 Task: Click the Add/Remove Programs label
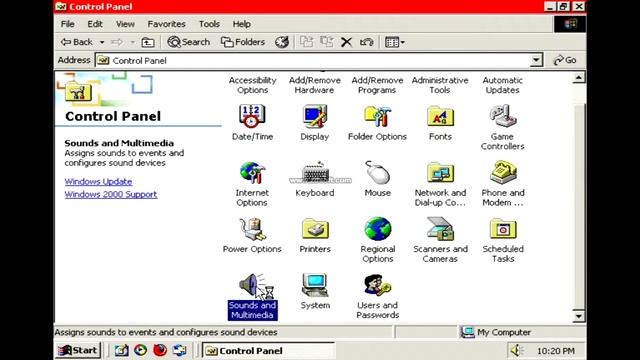[x=378, y=85]
